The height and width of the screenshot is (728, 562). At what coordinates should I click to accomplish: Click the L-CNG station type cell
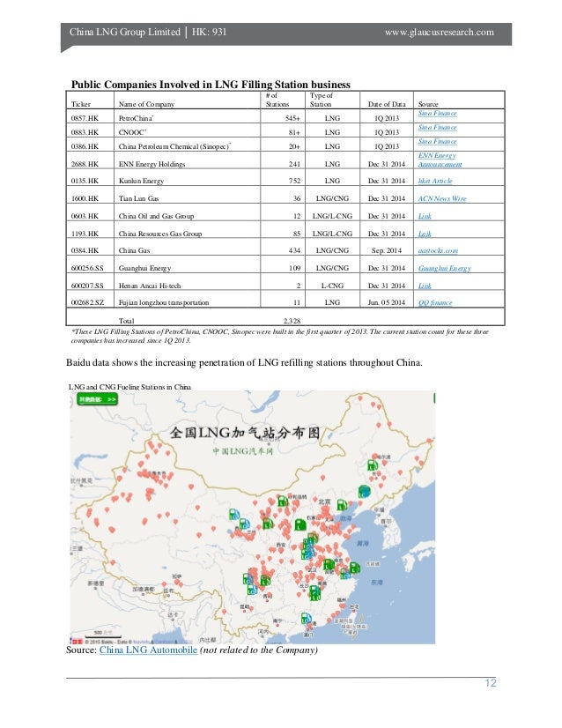[332, 286]
